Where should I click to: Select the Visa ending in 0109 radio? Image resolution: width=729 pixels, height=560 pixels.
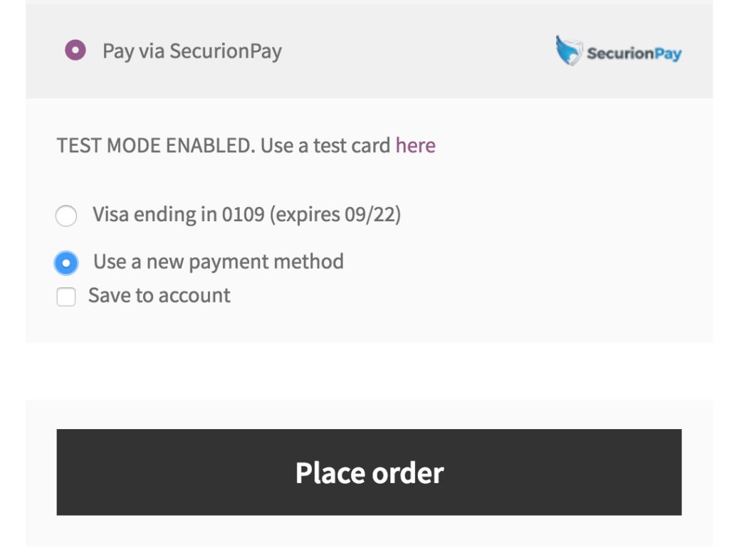66,216
